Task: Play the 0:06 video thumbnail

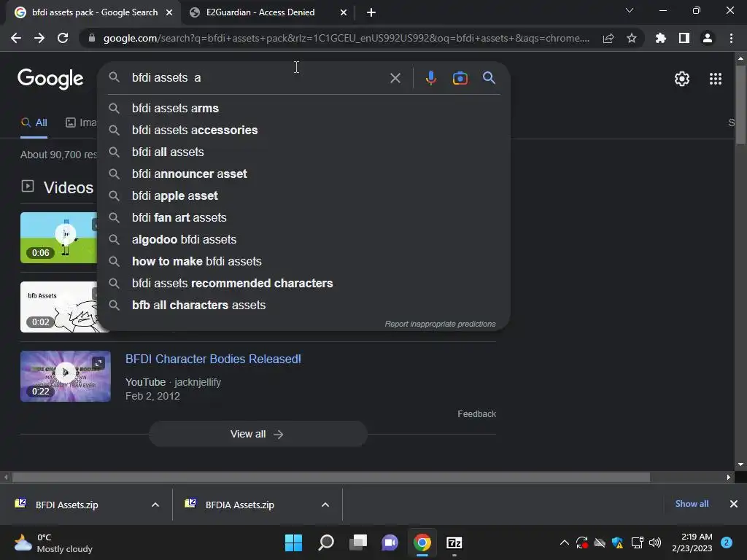Action: tap(58, 238)
